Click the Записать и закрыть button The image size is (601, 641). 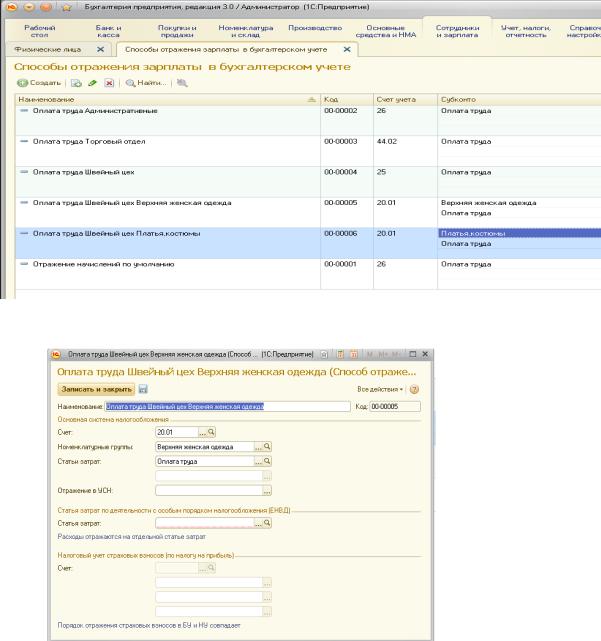[96, 389]
